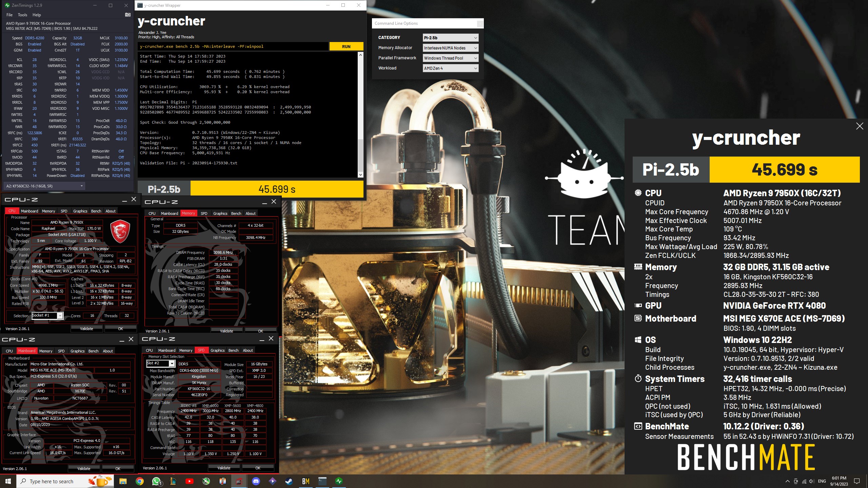This screenshot has height=488, width=868.
Task: Open Wi-Fi network tray icon
Action: 804,481
